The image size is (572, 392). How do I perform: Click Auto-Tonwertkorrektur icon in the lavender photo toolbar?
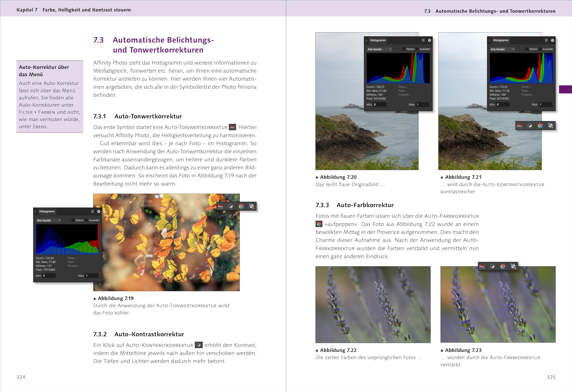point(482,266)
